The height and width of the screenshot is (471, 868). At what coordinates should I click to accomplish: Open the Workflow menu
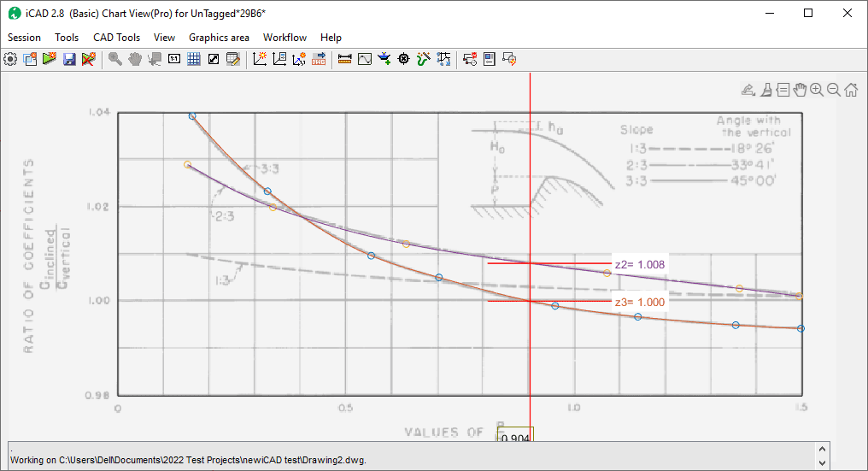point(284,38)
